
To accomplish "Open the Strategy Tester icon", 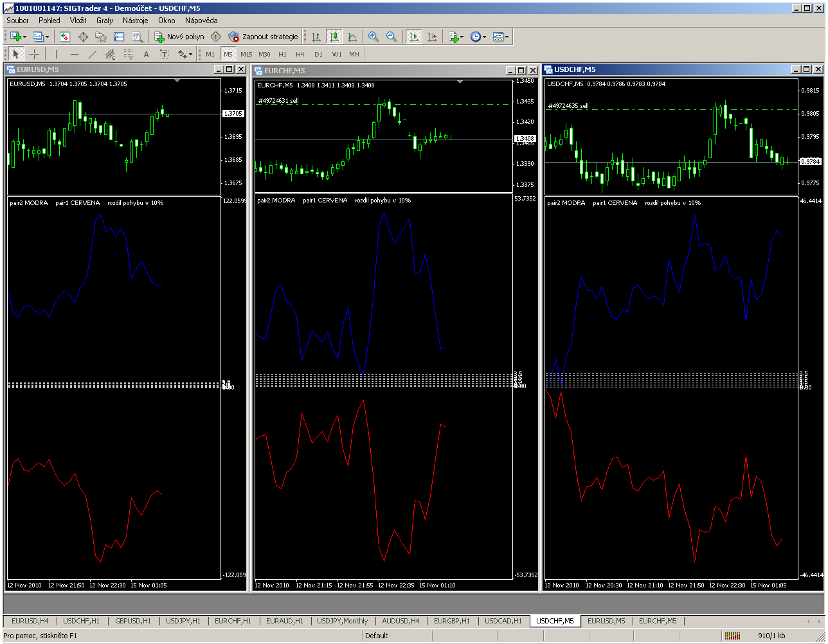I will 137,37.
